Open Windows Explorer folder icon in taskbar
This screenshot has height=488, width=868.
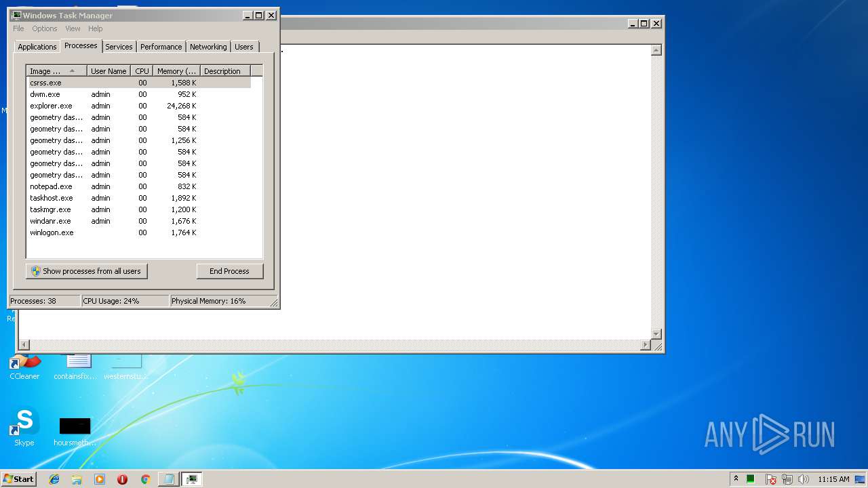pyautogui.click(x=77, y=479)
